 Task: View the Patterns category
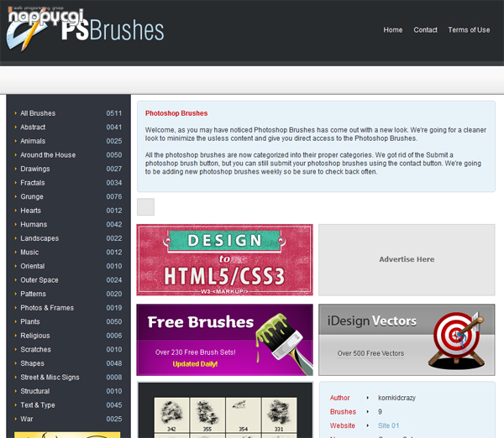pyautogui.click(x=33, y=294)
